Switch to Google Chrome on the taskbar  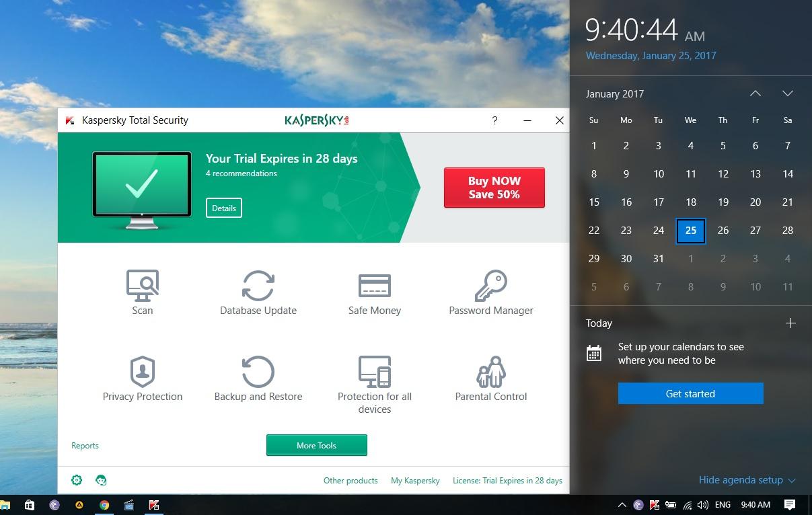pos(104,505)
